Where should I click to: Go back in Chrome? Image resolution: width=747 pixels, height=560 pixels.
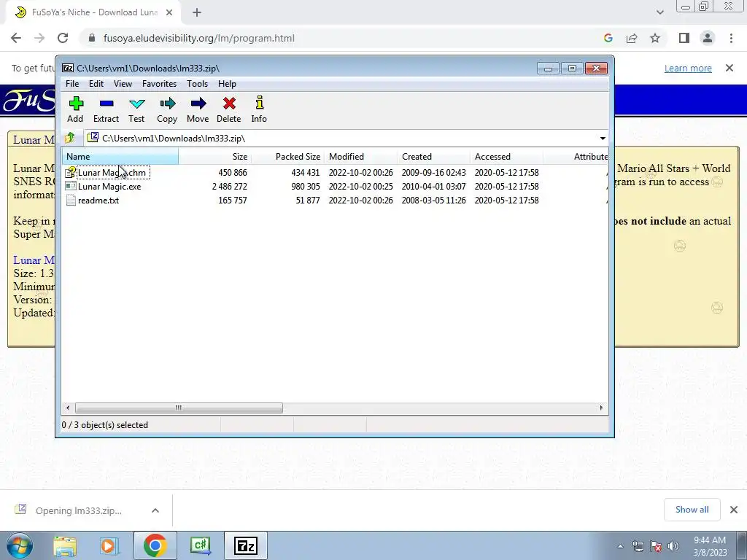pos(16,38)
